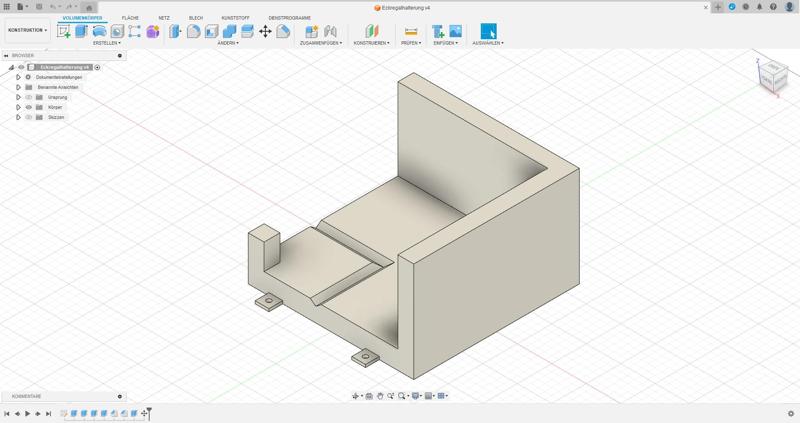Open the Erstellen dropdown menu

(107, 43)
